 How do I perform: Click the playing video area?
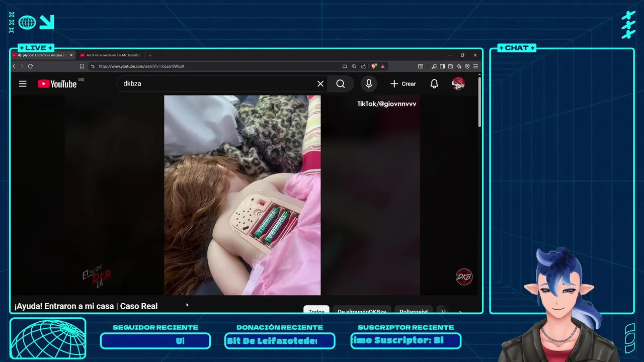point(242,195)
